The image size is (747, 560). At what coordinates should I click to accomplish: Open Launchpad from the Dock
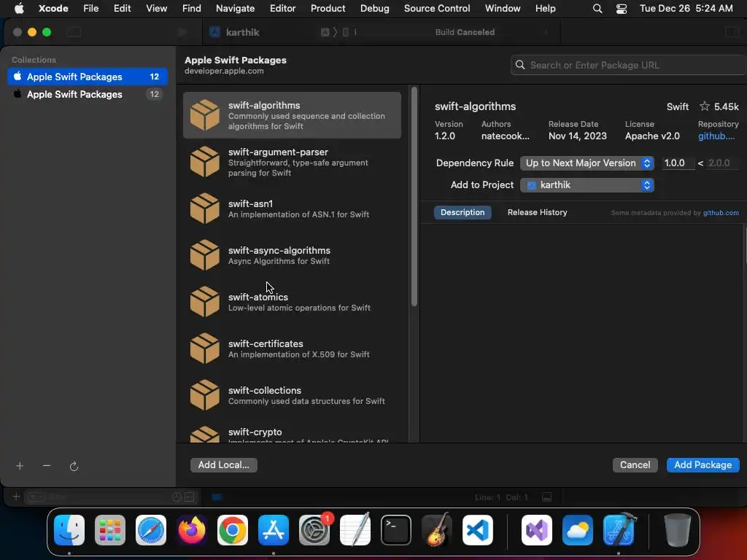click(110, 530)
